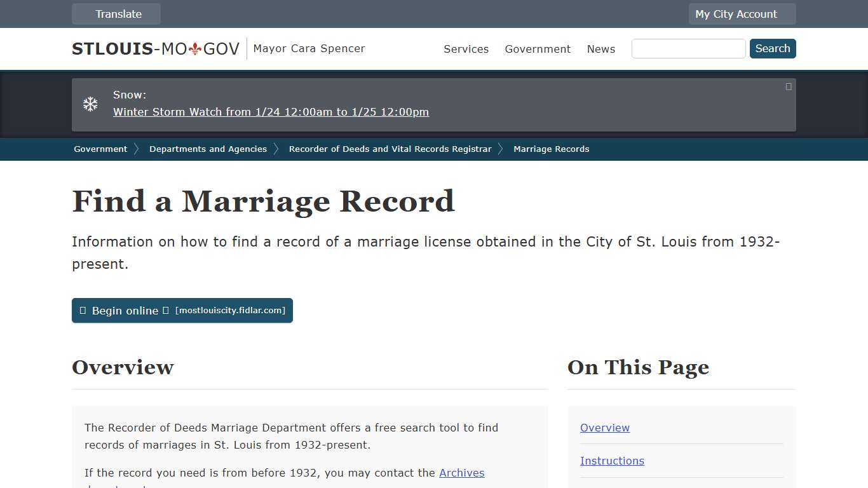Open the Government navigation menu
The image size is (868, 488).
[x=538, y=49]
